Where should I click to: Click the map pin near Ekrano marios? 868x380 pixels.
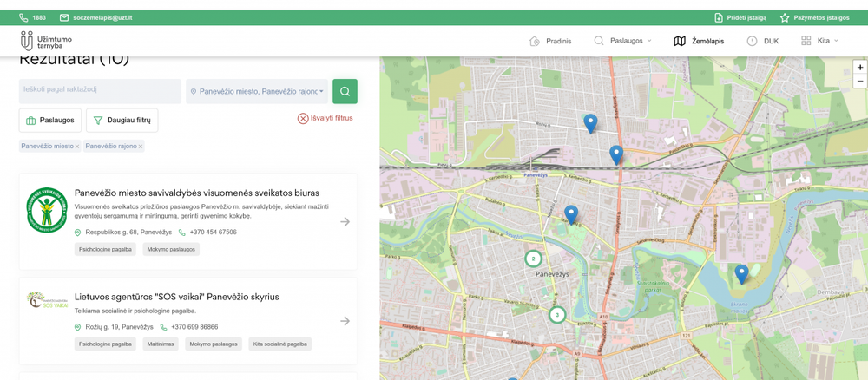(741, 274)
